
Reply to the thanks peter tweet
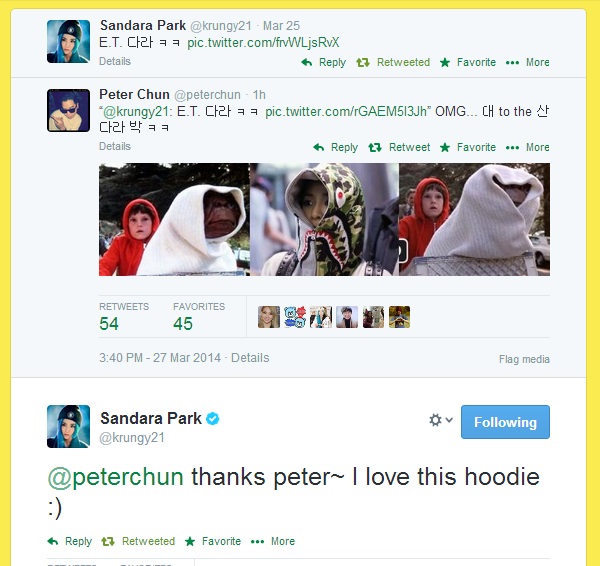click(x=70, y=541)
